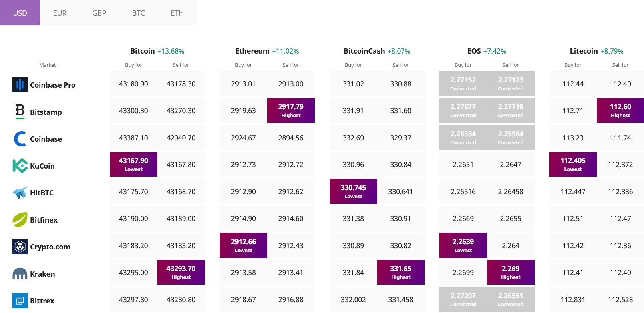Click the Market column header
The height and width of the screenshot is (313, 644).
click(x=48, y=65)
